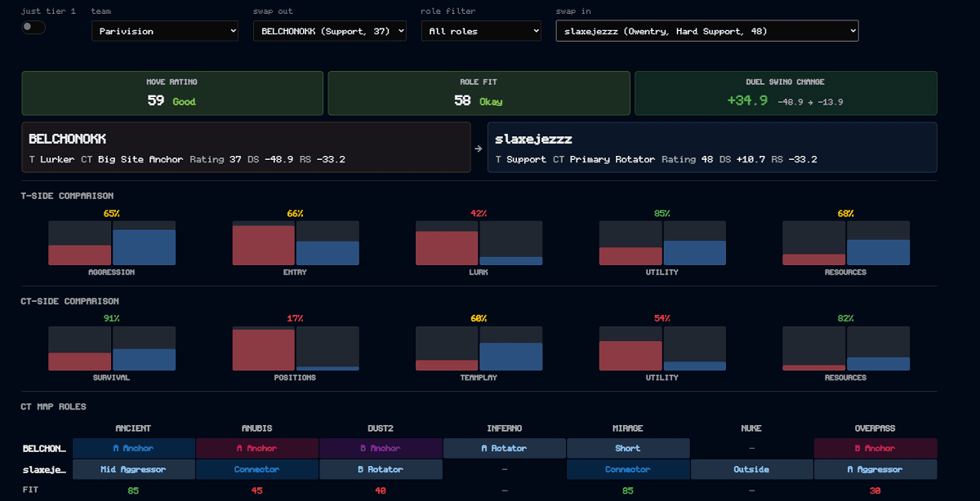980x501 pixels.
Task: Click the T-side Entry bar chart
Action: [x=296, y=243]
